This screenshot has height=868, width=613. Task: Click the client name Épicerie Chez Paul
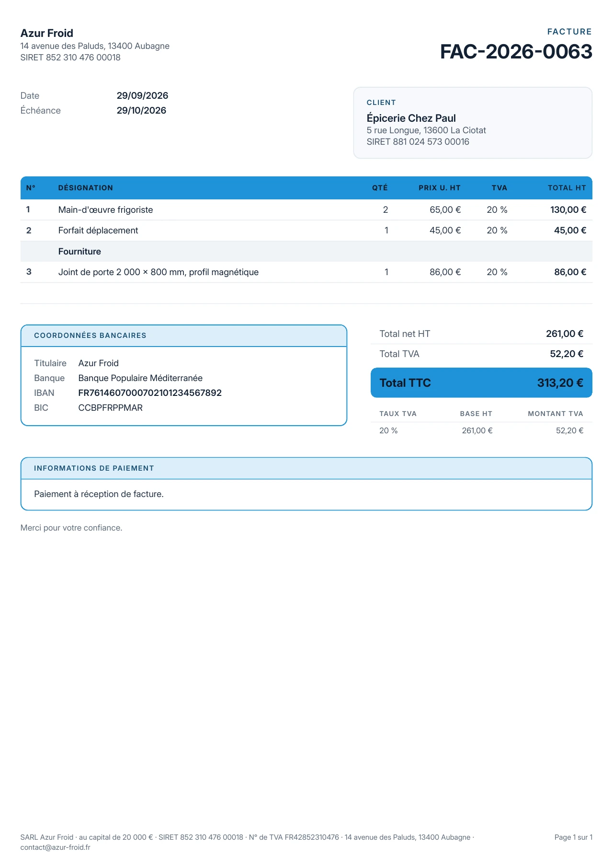(411, 118)
